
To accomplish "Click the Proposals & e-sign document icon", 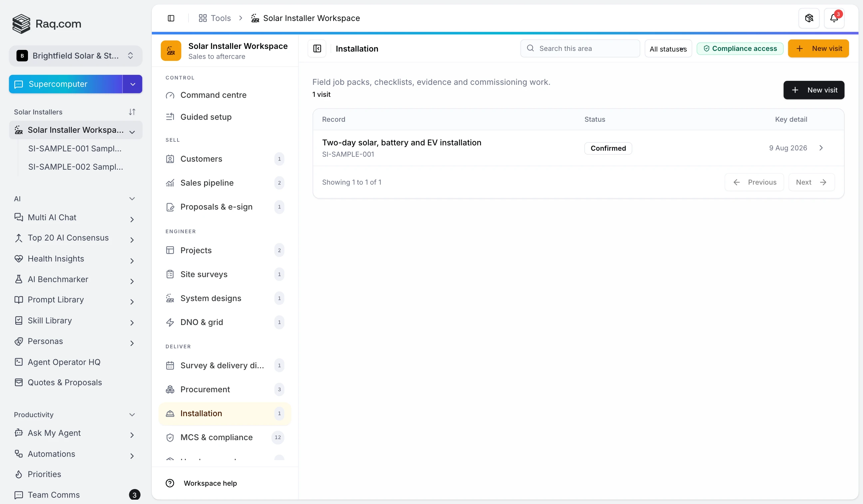I will click(x=170, y=207).
